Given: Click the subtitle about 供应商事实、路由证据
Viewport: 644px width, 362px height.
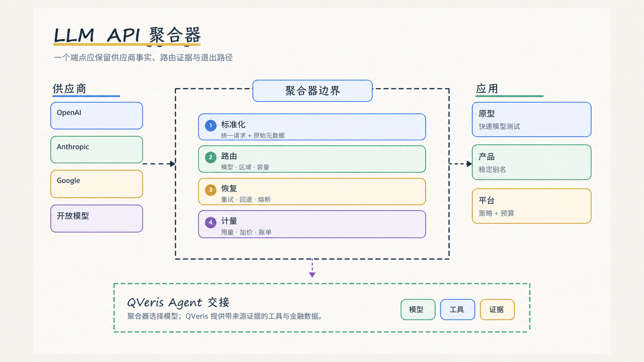Looking at the screenshot, I should [143, 58].
